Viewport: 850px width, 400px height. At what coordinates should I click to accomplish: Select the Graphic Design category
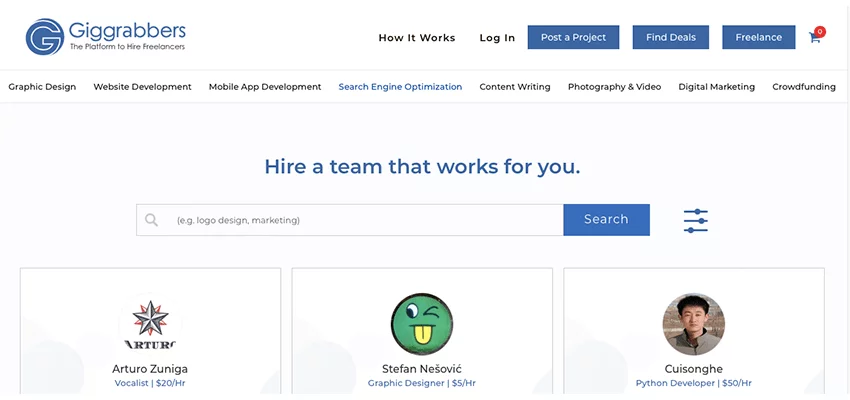click(42, 87)
